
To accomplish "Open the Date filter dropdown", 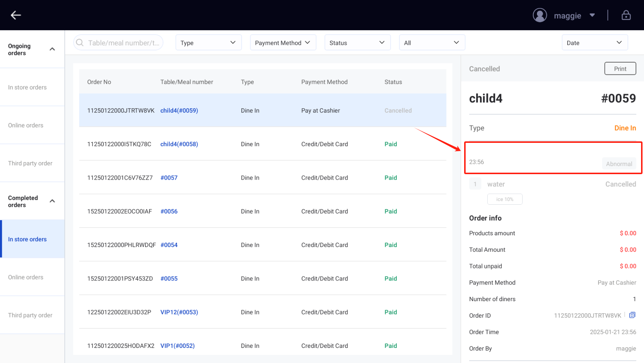I will (595, 43).
